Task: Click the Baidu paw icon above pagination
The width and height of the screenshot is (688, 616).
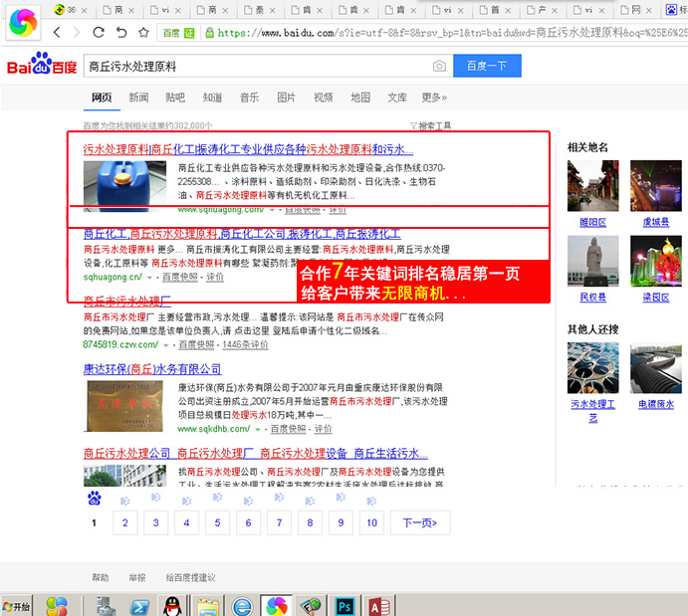Action: pyautogui.click(x=94, y=499)
